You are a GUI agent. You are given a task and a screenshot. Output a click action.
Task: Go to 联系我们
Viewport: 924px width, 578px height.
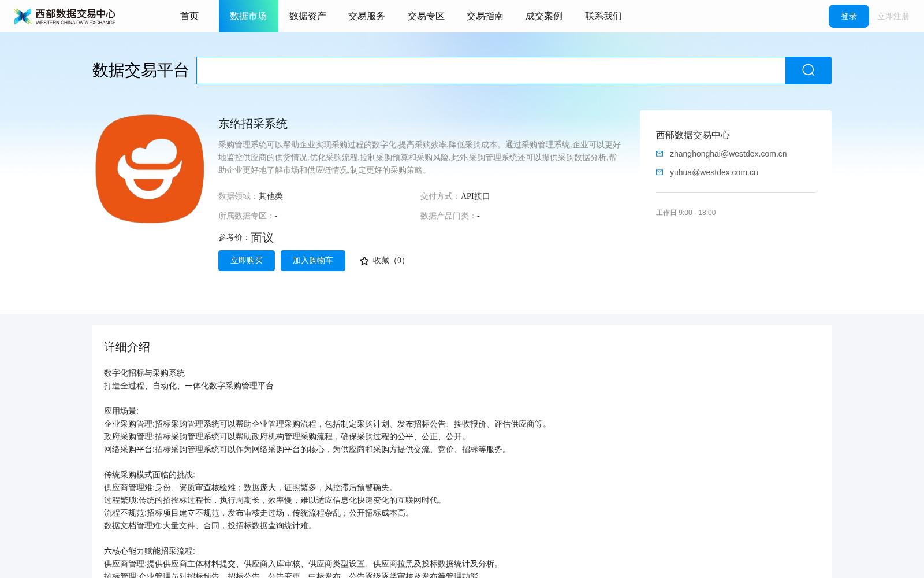coord(603,16)
